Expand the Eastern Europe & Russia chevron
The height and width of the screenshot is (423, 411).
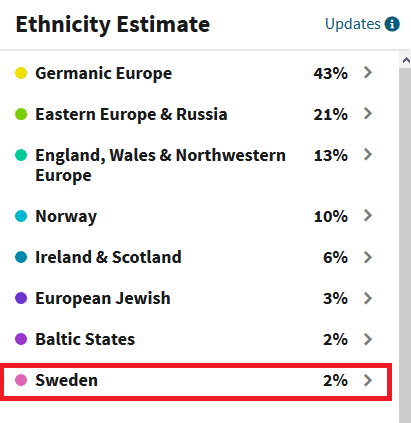[368, 114]
